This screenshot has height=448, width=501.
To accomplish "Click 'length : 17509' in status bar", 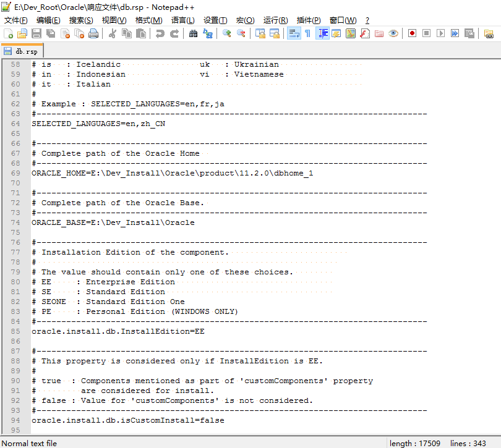I will click(415, 443).
